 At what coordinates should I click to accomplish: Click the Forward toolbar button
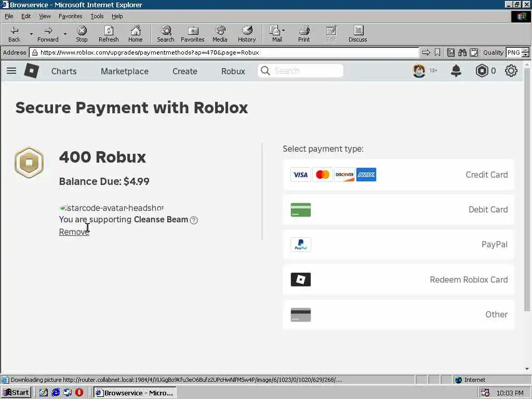(48, 34)
